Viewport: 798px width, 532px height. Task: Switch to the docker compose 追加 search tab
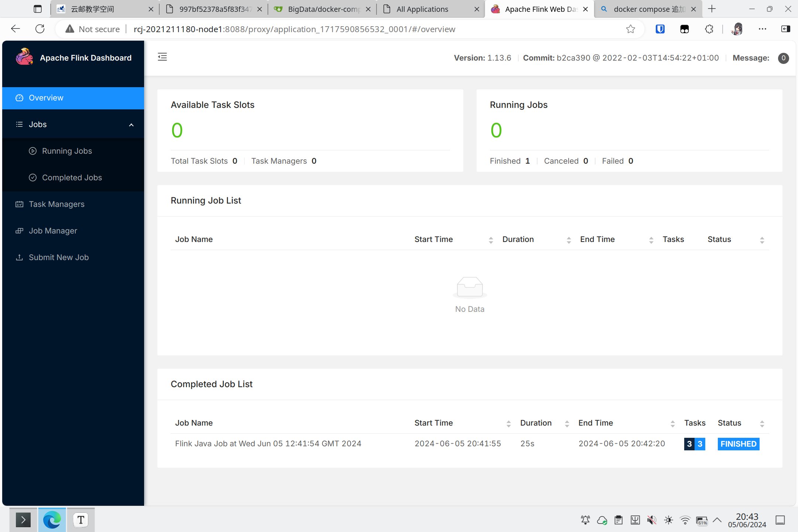coord(648,9)
